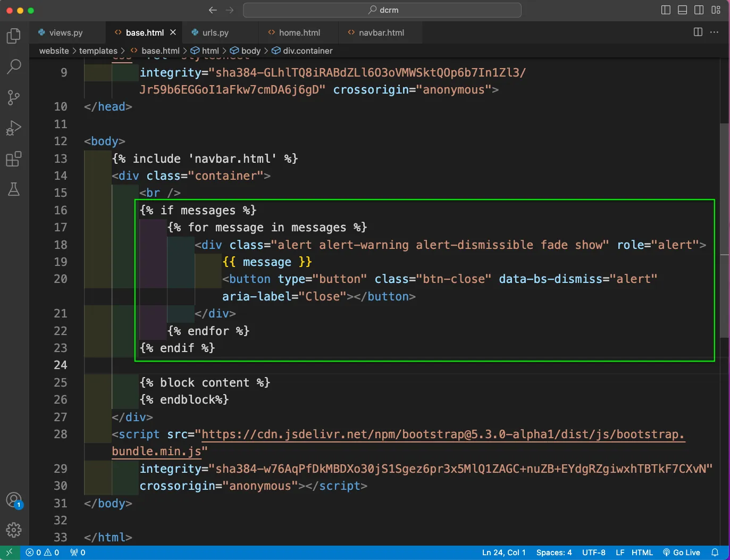Click line number 24 in gutter
730x560 pixels.
pyautogui.click(x=61, y=365)
